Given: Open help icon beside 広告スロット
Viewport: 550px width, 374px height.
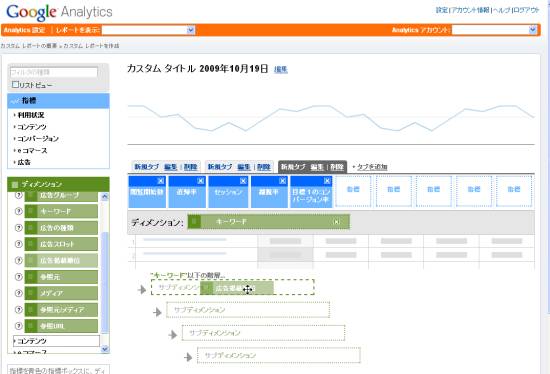Looking at the screenshot, I should (x=19, y=244).
